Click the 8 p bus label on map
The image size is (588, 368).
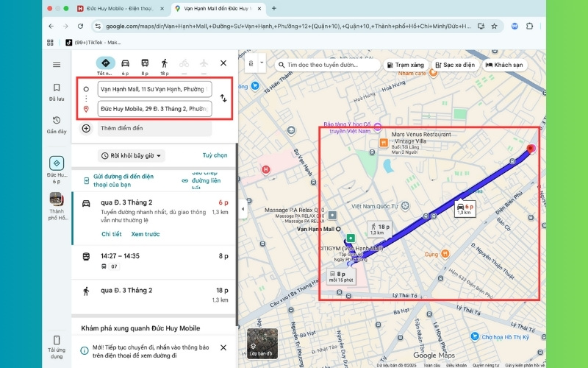pyautogui.click(x=341, y=277)
